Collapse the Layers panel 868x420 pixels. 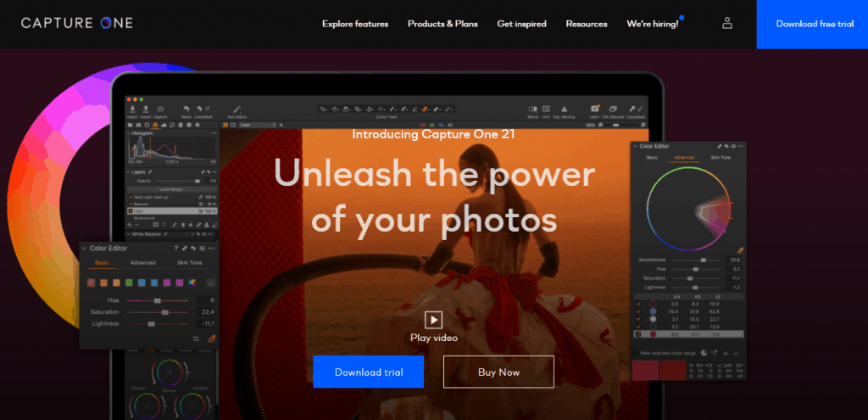pyautogui.click(x=129, y=171)
